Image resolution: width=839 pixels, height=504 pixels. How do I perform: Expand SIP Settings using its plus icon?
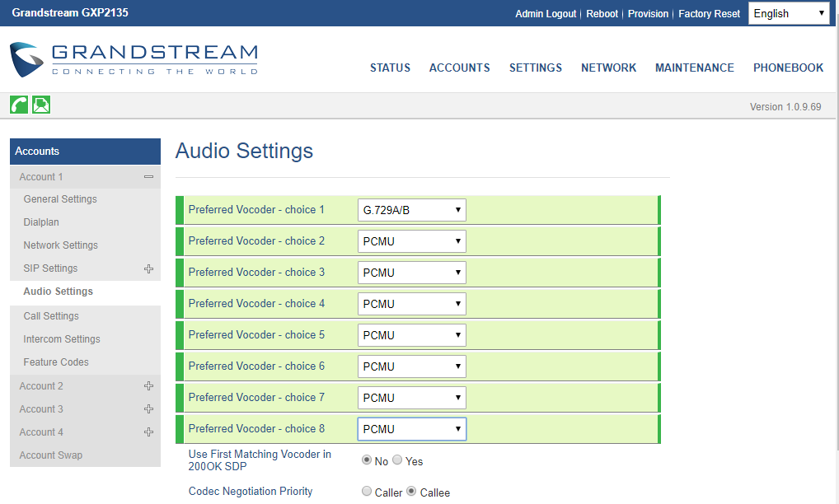[149, 268]
